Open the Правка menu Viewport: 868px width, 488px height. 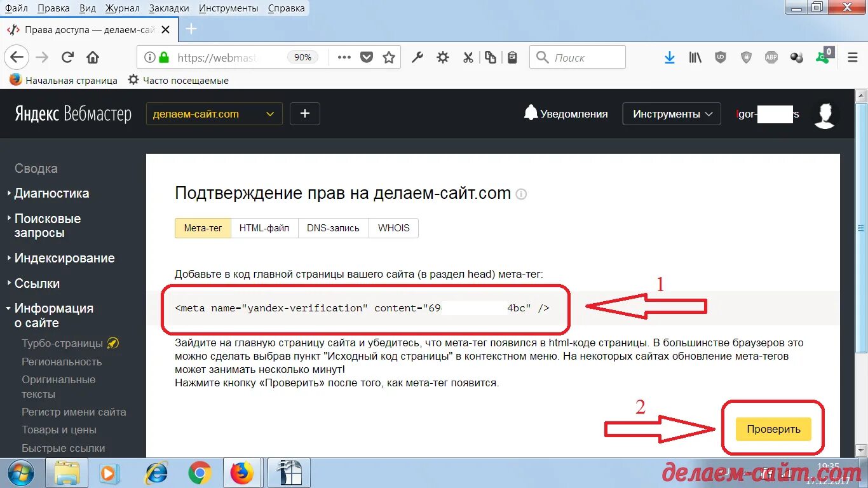pos(53,8)
